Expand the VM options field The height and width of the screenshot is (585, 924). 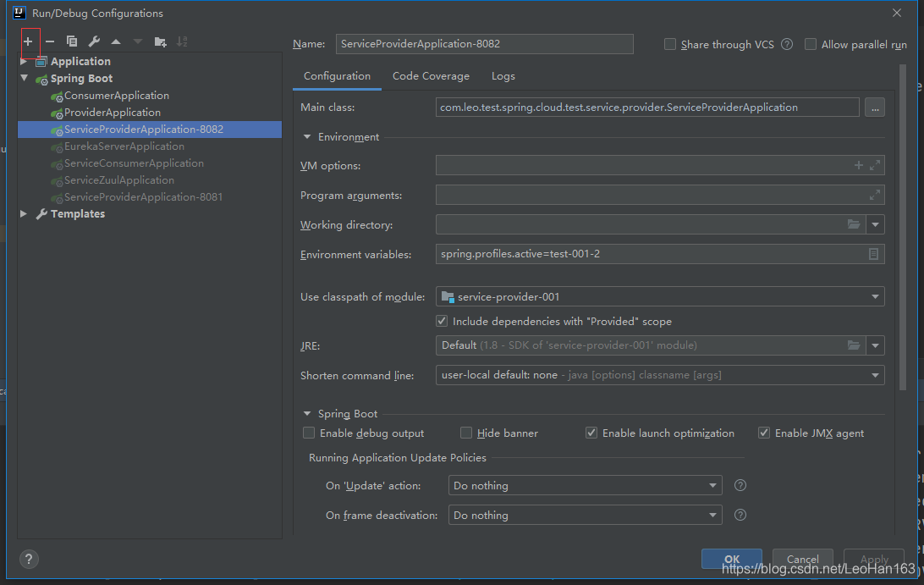click(x=875, y=166)
